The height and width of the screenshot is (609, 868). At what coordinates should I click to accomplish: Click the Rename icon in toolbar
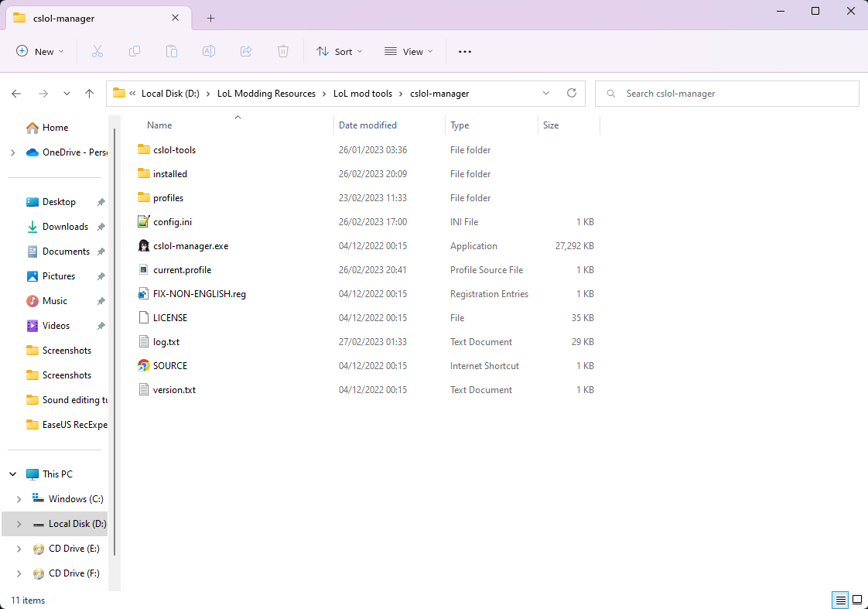click(x=209, y=52)
